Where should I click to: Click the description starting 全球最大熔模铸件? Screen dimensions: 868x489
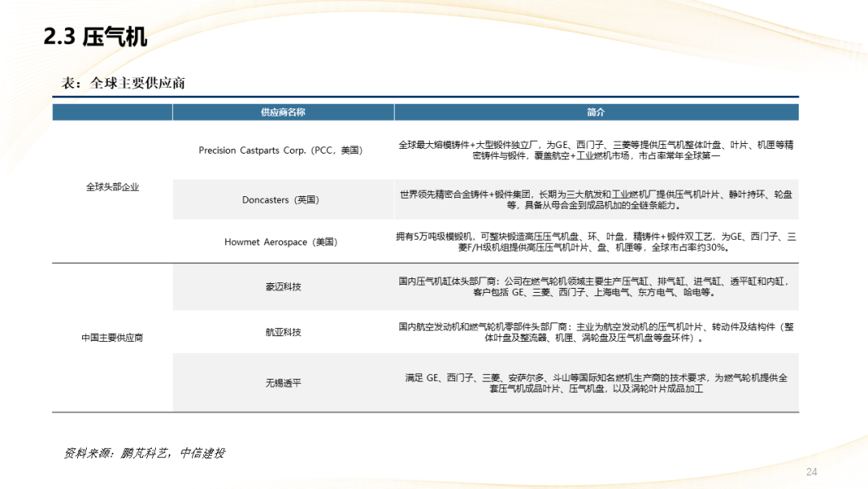coord(596,150)
